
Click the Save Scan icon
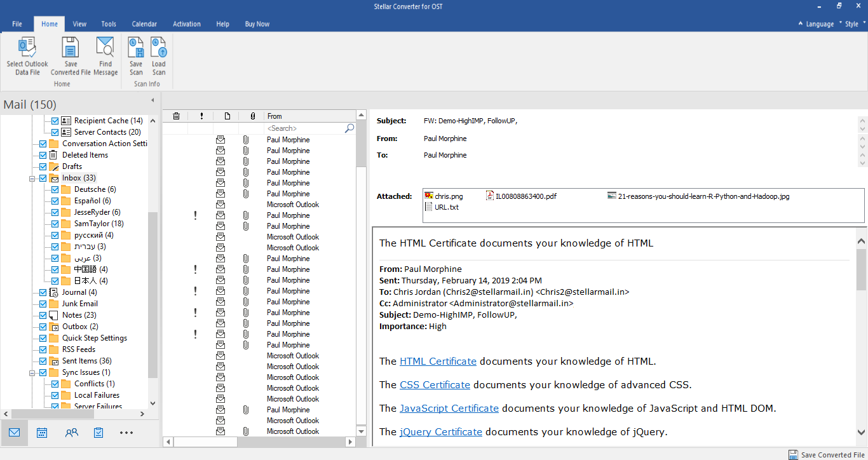tap(136, 48)
